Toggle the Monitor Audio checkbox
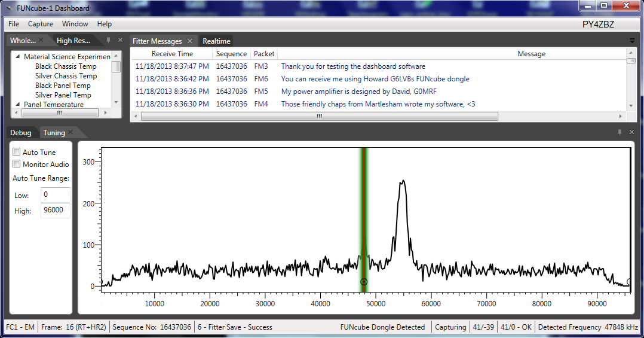The image size is (644, 338). click(x=17, y=165)
